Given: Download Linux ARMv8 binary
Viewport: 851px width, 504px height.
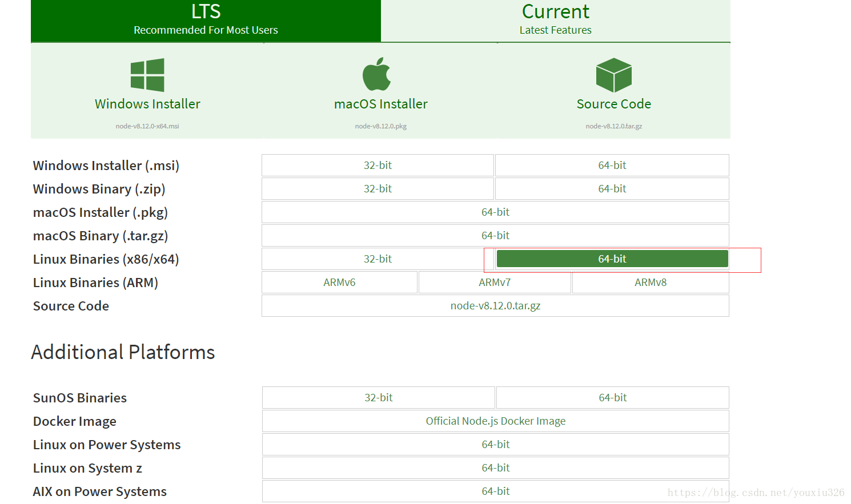Looking at the screenshot, I should pos(651,283).
